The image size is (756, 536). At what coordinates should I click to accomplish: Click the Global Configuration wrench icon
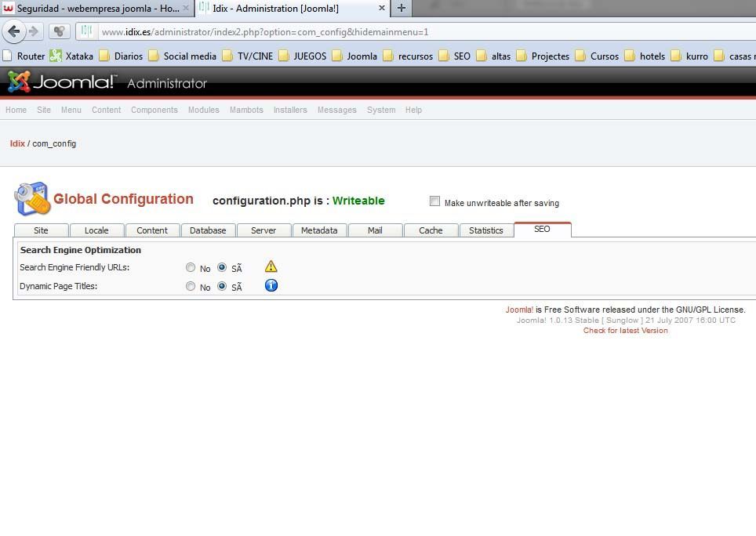coord(32,198)
